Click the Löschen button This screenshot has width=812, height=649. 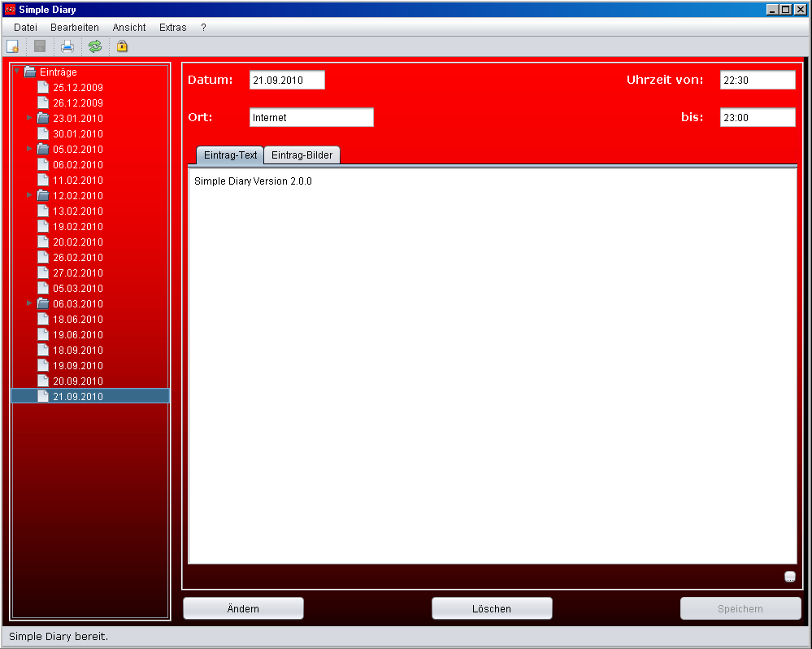[x=492, y=608]
